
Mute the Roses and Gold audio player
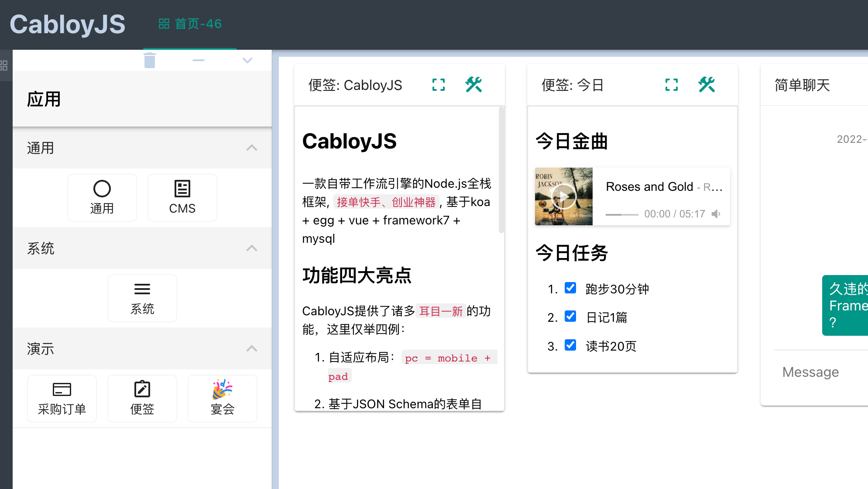(716, 214)
